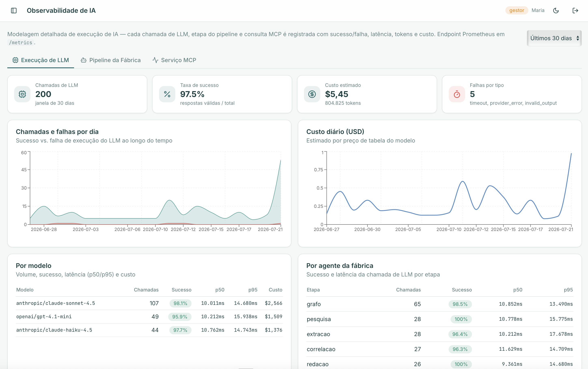588x369 pixels.
Task: Click the 804.825 tokens text
Action: 343,103
